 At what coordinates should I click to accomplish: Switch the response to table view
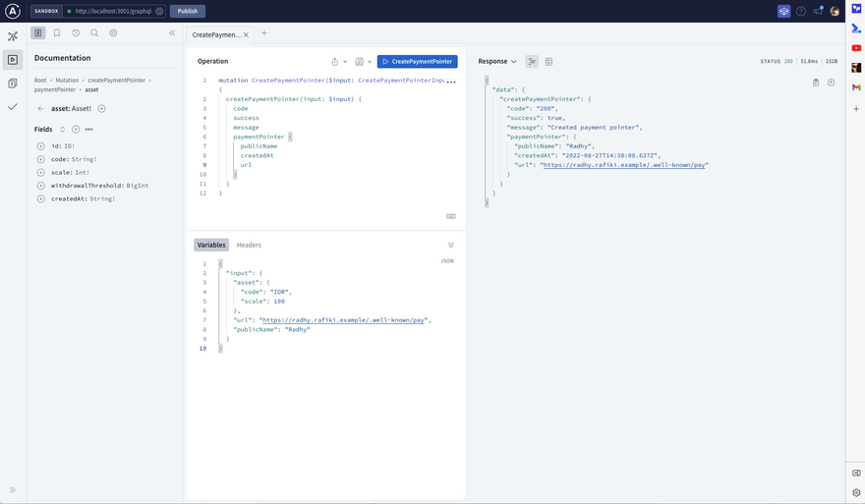[548, 61]
